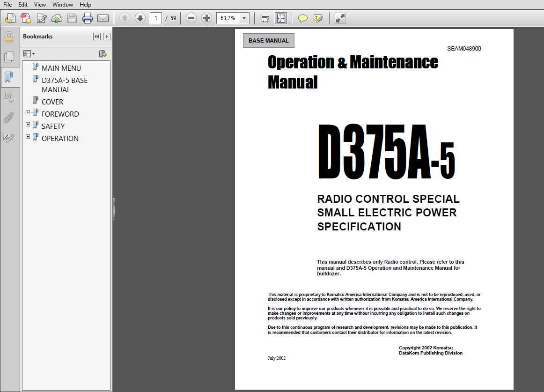Click the Save floppy disk icon
Screen dimensions: 544x392
tap(72, 18)
